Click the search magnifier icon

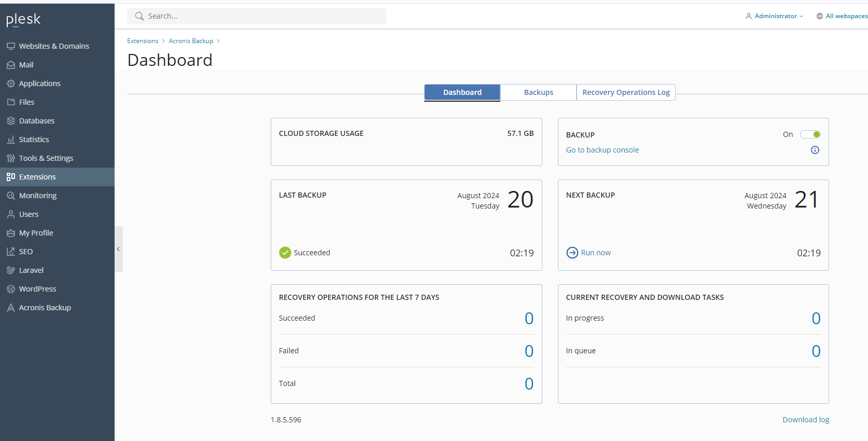tap(139, 16)
